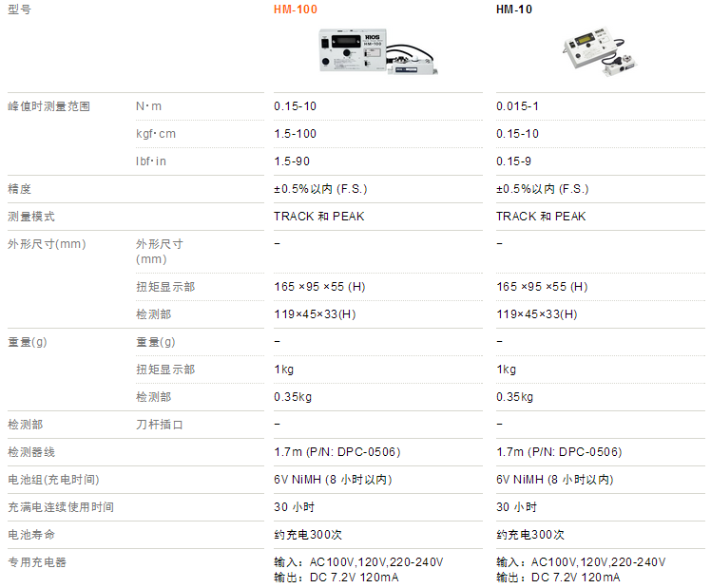Click HM-100 检测器线 value 1.7m DPC-0506
Viewport: 711px width, 588px height.
coord(336,452)
